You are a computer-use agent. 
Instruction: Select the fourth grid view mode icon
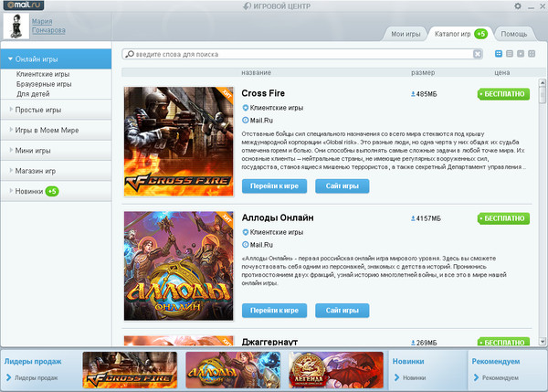tap(532, 54)
